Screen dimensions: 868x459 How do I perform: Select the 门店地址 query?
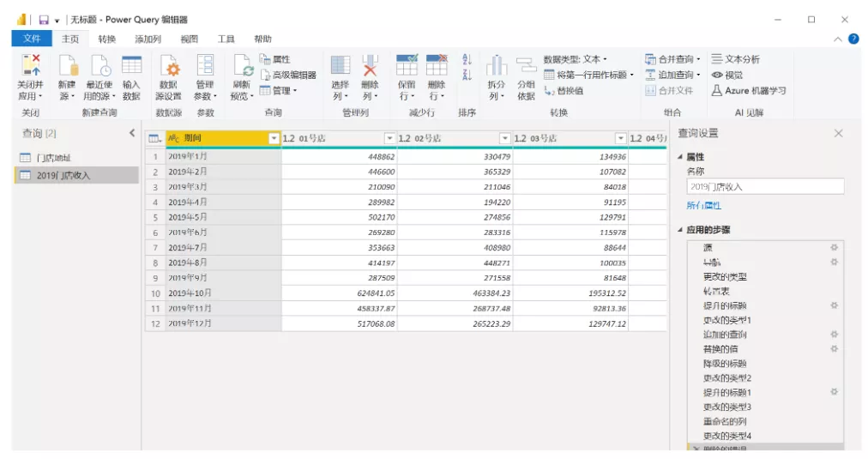coord(76,158)
